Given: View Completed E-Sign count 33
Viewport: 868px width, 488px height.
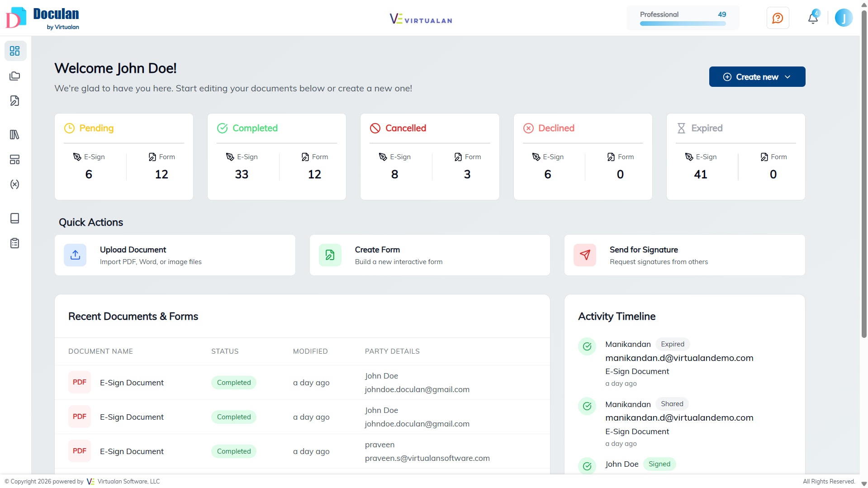Looking at the screenshot, I should click(x=242, y=174).
